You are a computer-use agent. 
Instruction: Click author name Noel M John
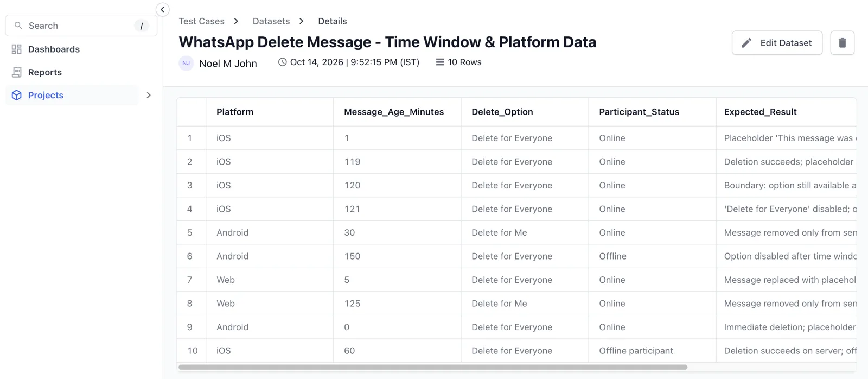click(x=228, y=64)
